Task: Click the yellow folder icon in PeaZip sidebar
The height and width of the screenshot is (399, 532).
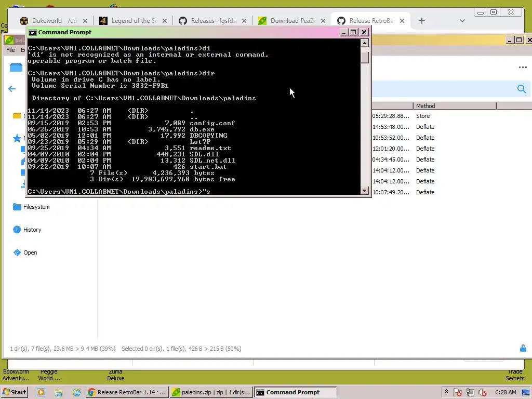Action: pyautogui.click(x=17, y=116)
